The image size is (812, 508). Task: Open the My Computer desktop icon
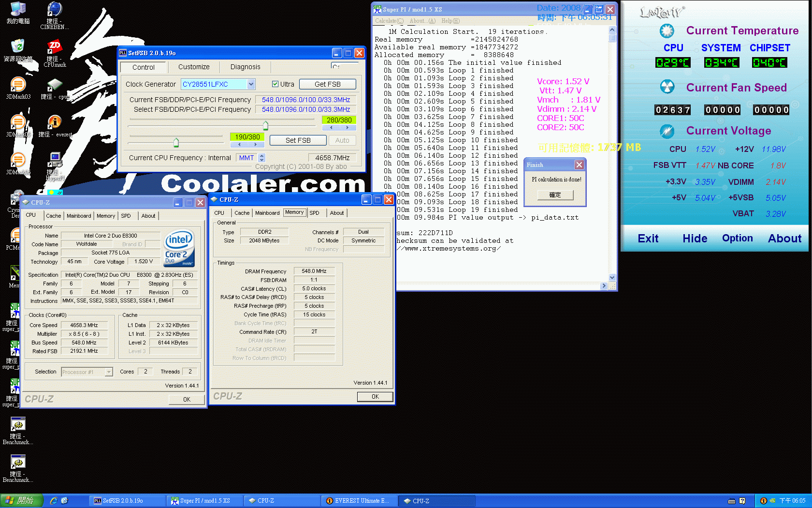coord(18,13)
